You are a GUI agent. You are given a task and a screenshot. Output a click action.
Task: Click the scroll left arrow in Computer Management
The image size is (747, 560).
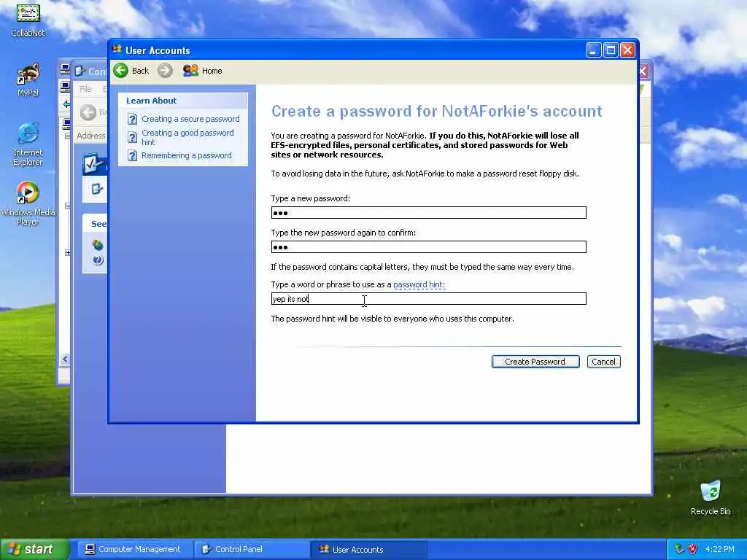pyautogui.click(x=65, y=359)
